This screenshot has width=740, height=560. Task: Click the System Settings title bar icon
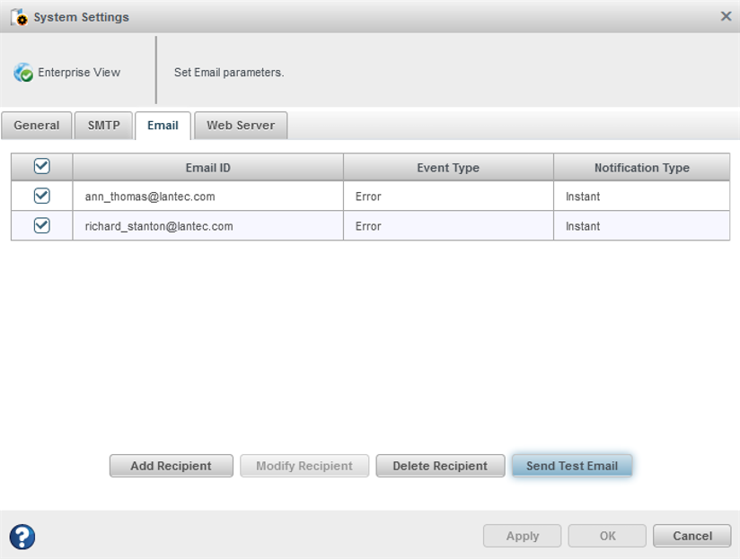click(x=19, y=17)
